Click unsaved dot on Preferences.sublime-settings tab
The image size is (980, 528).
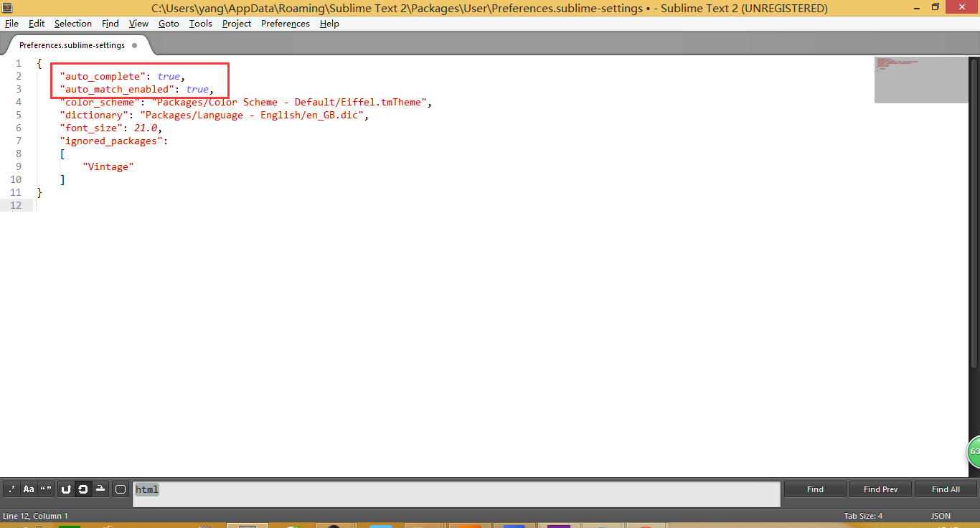[x=134, y=45]
